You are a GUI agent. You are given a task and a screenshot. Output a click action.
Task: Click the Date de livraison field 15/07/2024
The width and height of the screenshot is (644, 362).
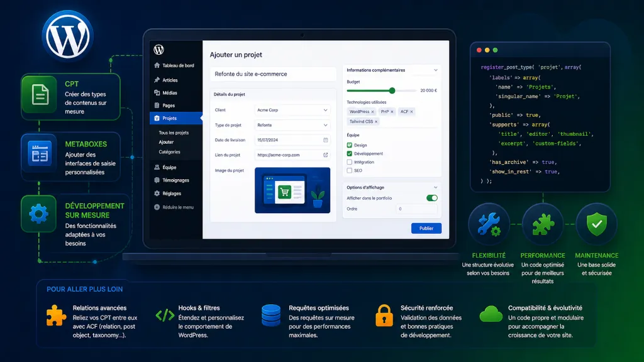coord(292,140)
